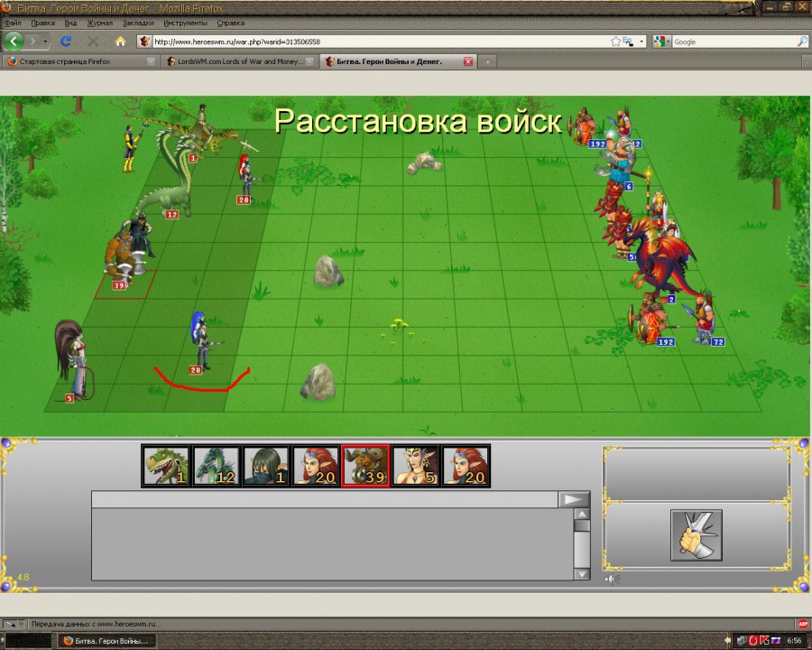The width and height of the screenshot is (812, 650).
Task: Click the search magnifier icon
Action: tap(802, 42)
